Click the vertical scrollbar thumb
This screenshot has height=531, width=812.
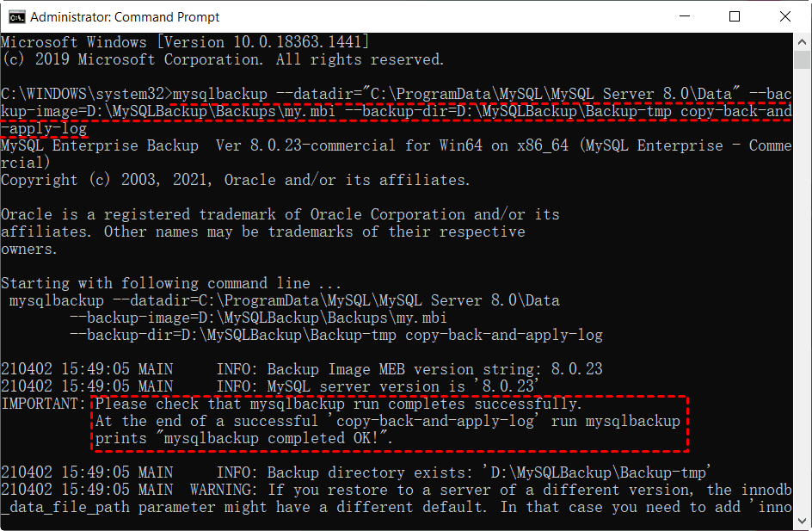(803, 60)
